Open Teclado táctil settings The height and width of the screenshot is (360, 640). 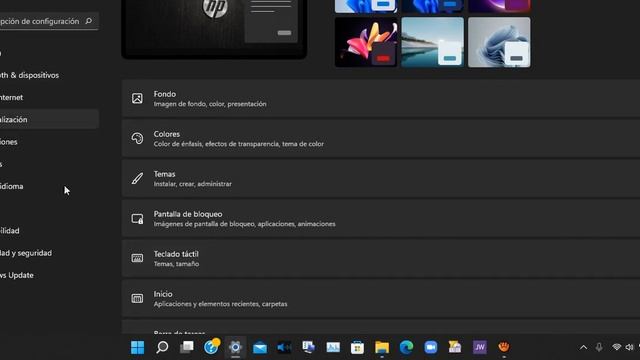[381, 258]
